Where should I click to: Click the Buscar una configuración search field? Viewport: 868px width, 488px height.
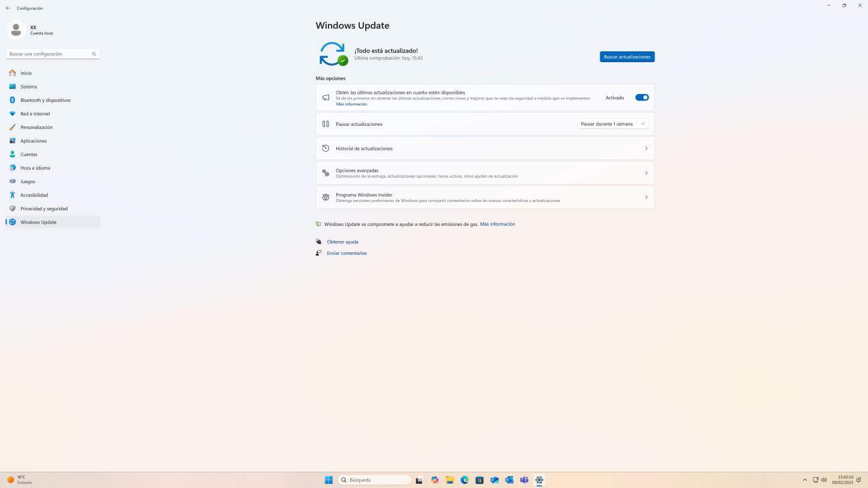pos(49,54)
